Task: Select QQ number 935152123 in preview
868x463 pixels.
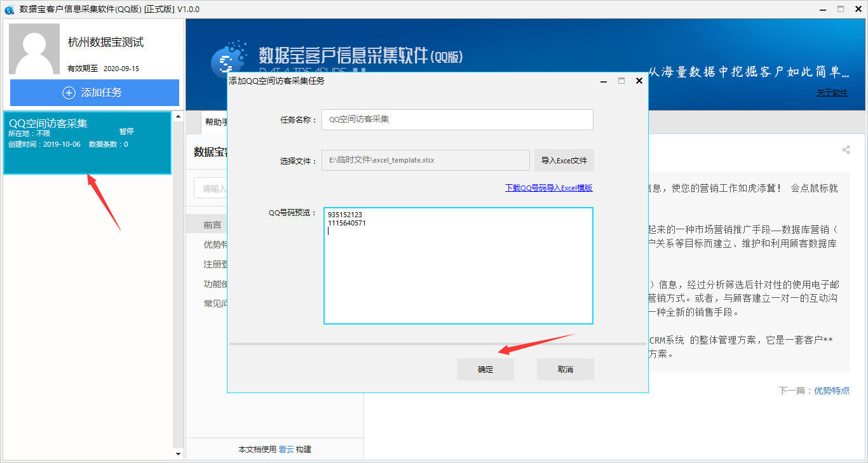Action: (345, 215)
